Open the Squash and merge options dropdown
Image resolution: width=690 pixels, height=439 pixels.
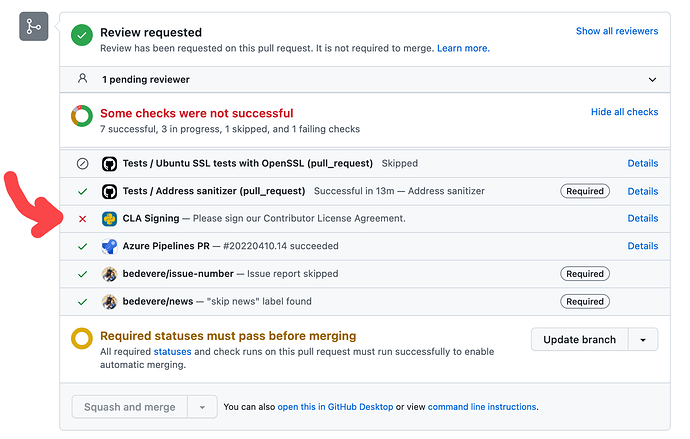click(203, 407)
